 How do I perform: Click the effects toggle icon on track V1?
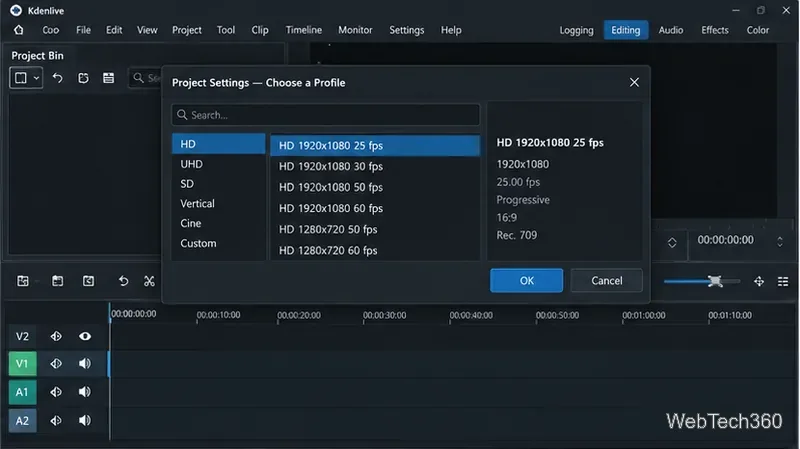pyautogui.click(x=56, y=364)
